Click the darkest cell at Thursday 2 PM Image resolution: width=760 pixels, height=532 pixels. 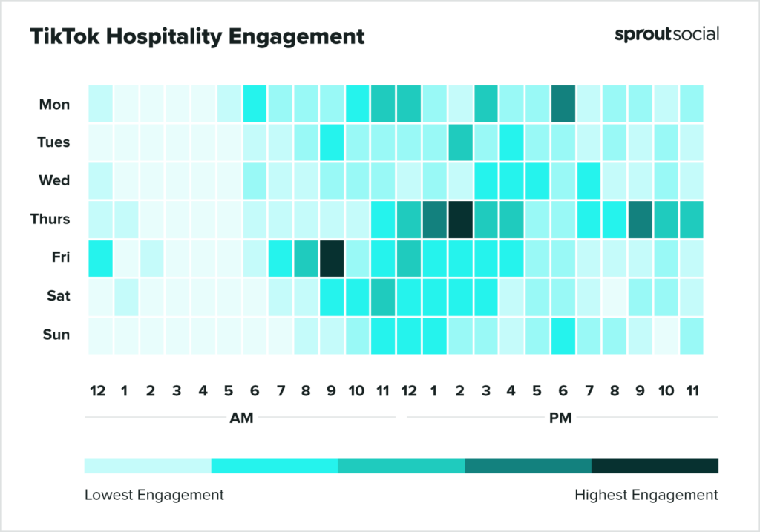pos(460,220)
